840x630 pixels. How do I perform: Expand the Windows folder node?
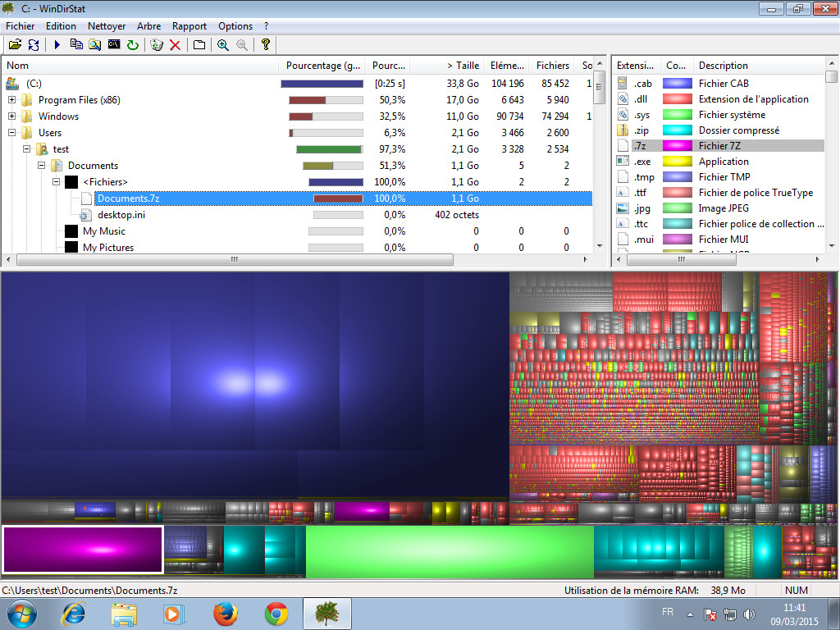tap(12, 116)
